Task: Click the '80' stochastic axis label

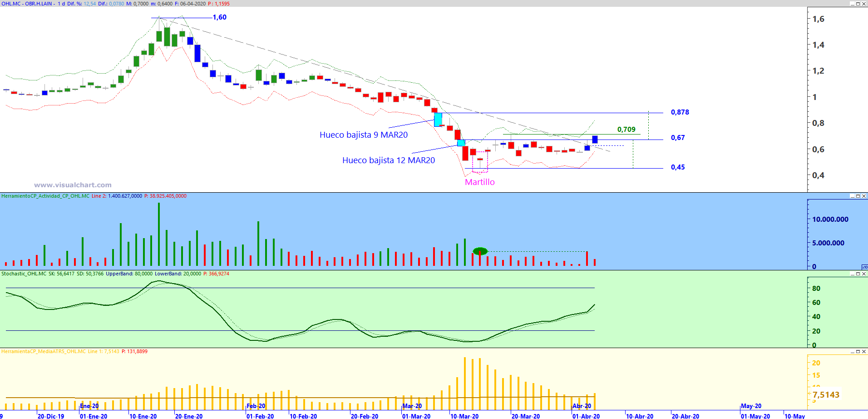Action: tap(816, 289)
